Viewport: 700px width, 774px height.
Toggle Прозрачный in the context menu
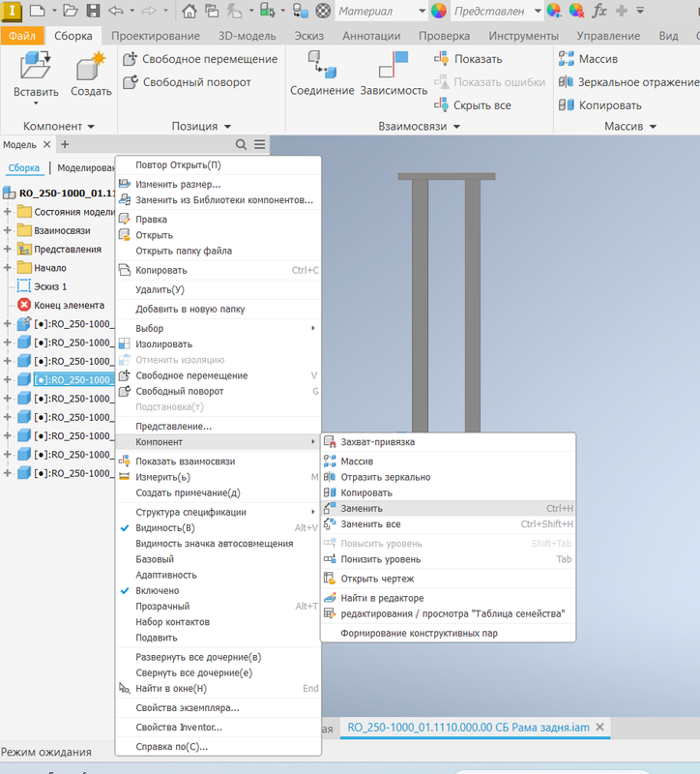coord(219,607)
